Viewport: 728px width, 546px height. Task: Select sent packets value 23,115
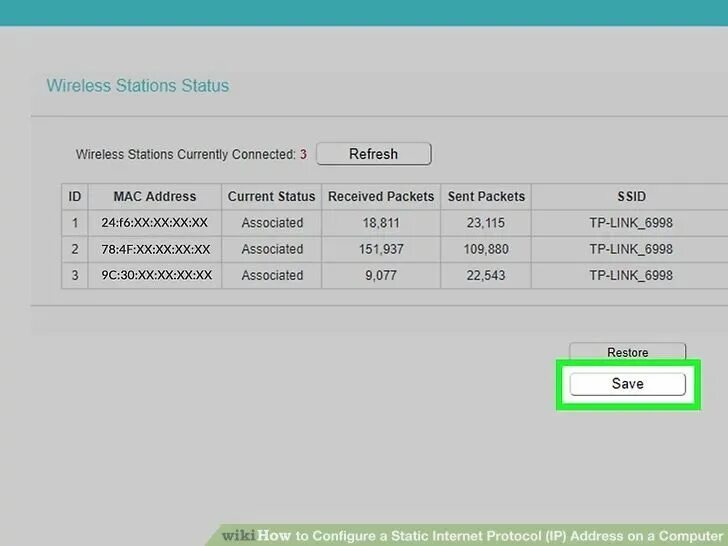click(x=486, y=223)
